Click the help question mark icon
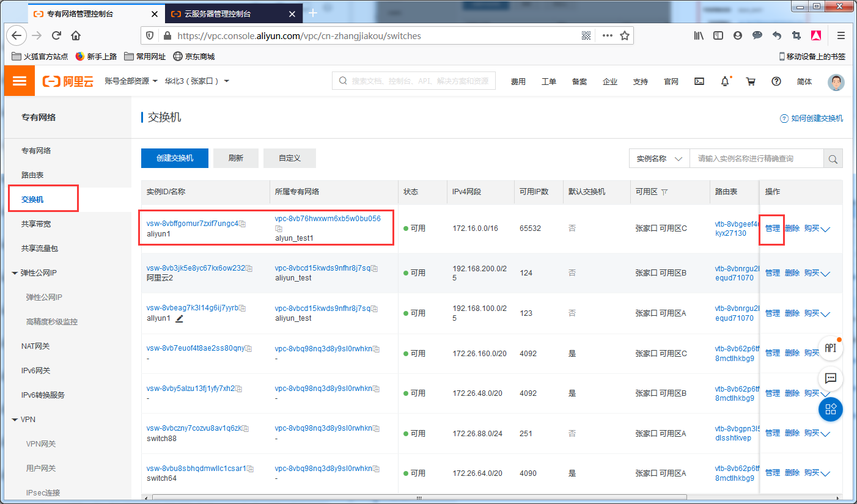 pyautogui.click(x=776, y=81)
